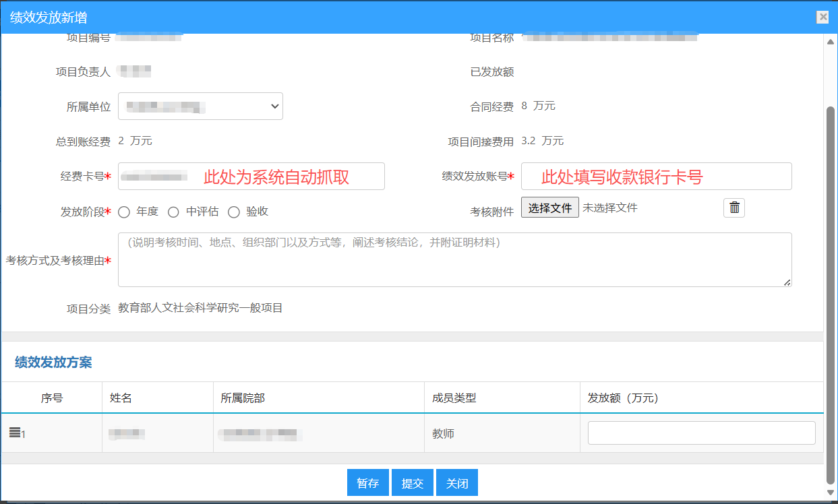
Task: Click the 关闭 button
Action: 456,483
